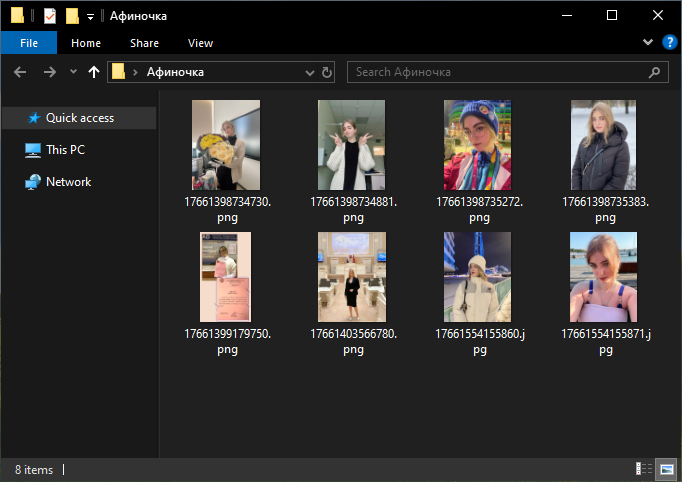
Task: Click file name 17661554155860.jpg
Action: (480, 341)
